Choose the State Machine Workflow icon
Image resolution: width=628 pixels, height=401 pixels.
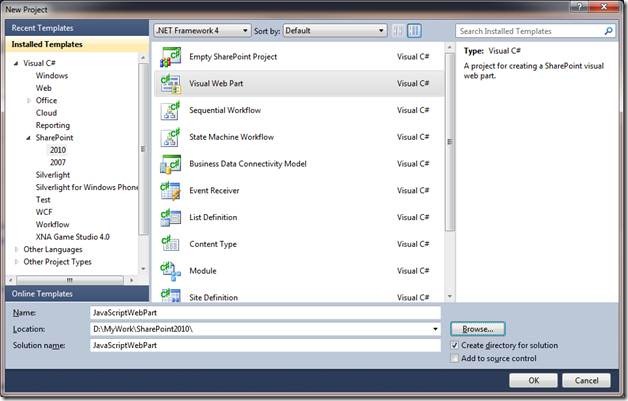point(170,137)
